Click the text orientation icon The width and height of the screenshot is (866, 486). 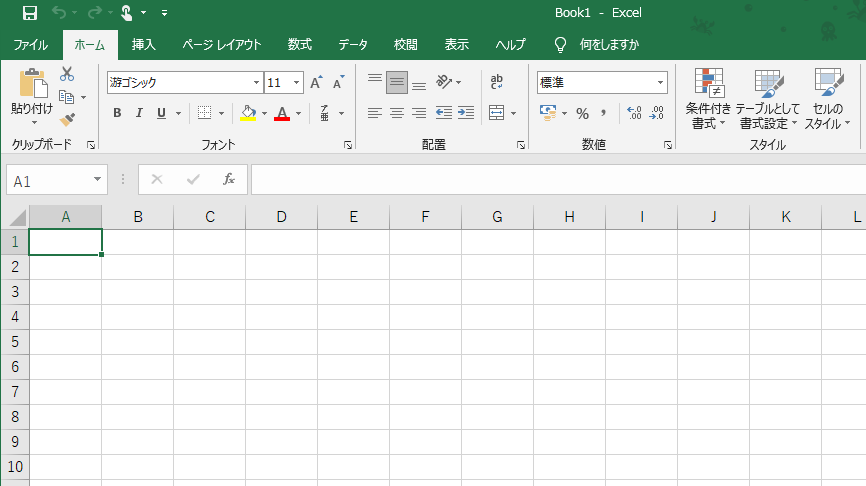pyautogui.click(x=444, y=82)
